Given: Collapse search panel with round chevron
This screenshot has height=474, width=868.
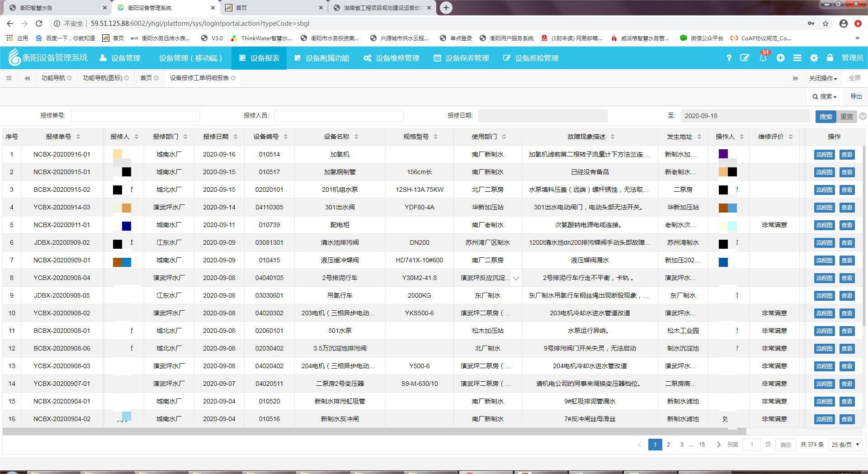Looking at the screenshot, I should pos(863,116).
